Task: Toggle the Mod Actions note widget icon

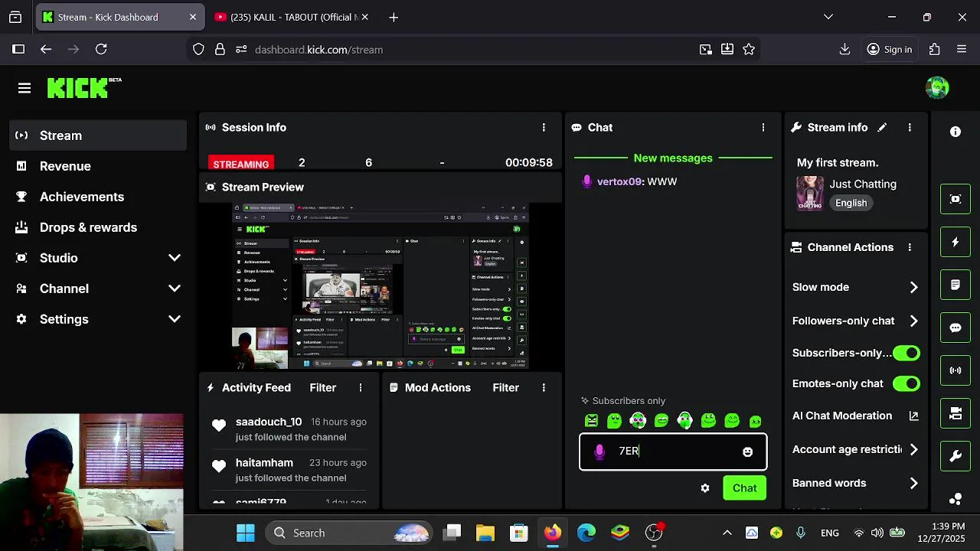Action: 955,285
